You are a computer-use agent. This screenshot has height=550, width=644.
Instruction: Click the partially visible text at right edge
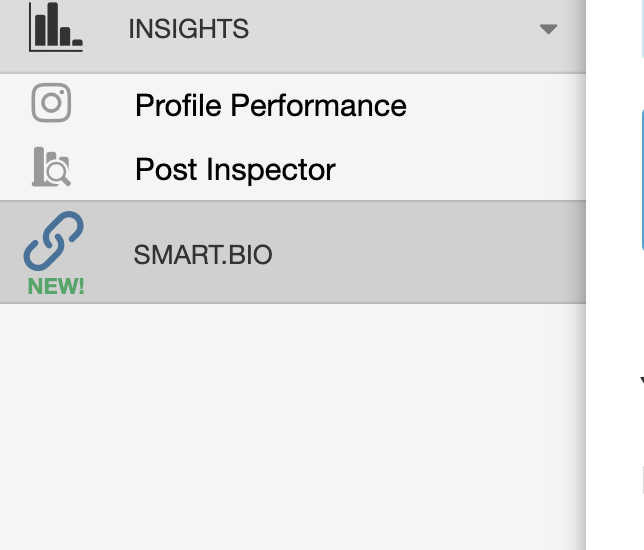[641, 381]
